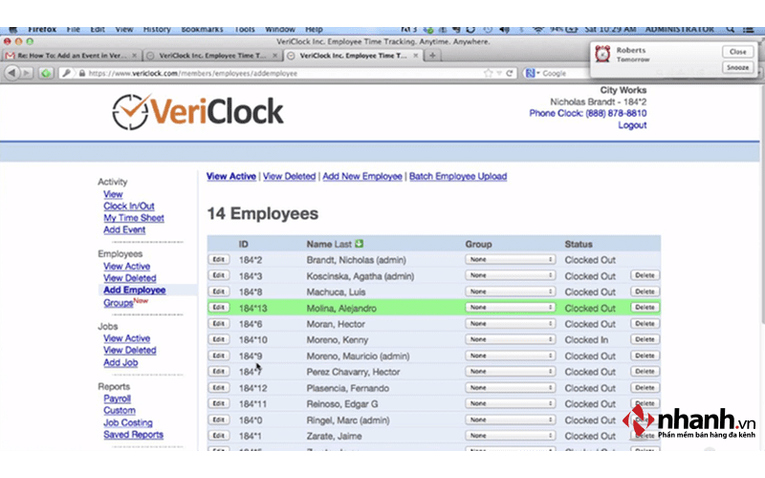Click the browser Back arrow button

pyautogui.click(x=13, y=73)
